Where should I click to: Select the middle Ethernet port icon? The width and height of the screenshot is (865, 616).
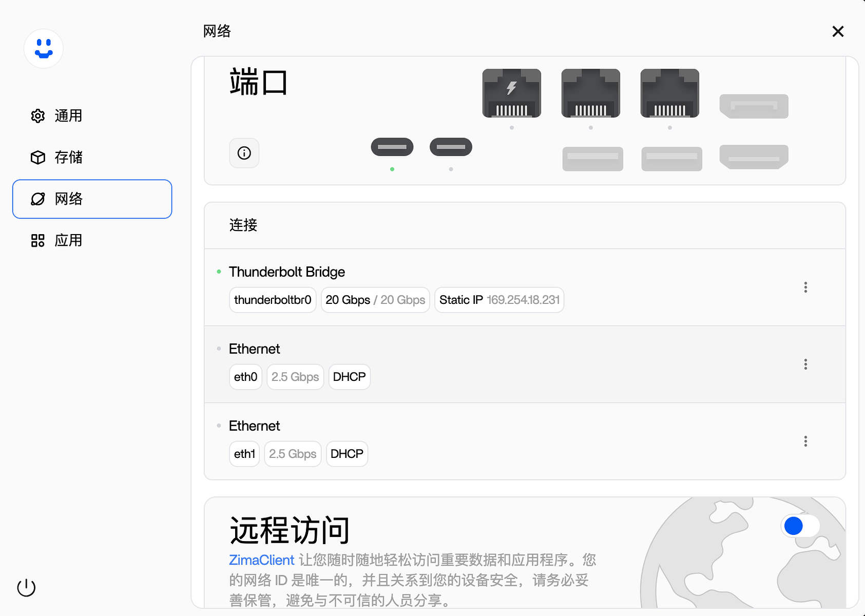(x=591, y=93)
